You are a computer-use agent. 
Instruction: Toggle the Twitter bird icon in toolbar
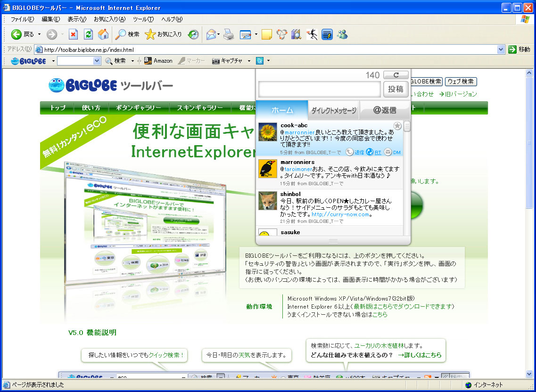(x=260, y=61)
